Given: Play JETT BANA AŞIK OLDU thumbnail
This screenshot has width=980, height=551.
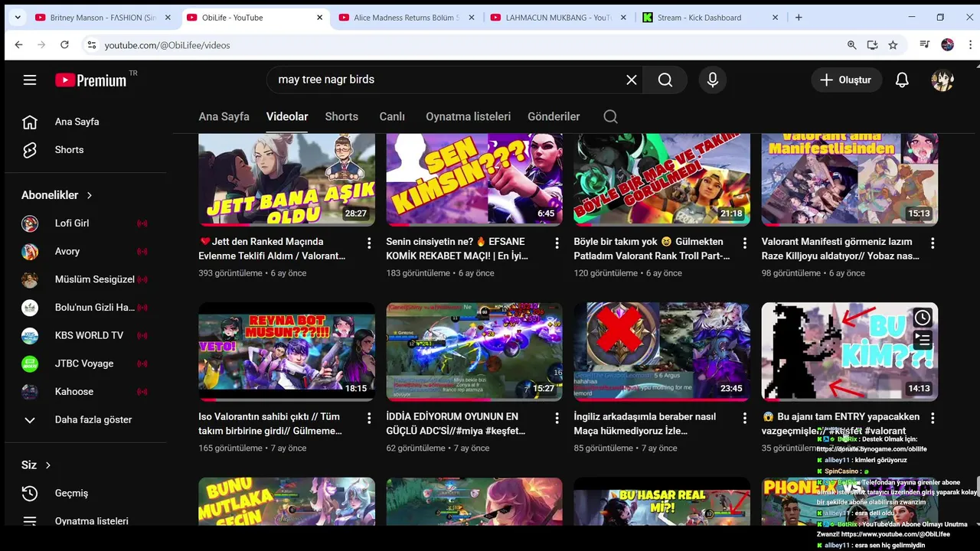Looking at the screenshot, I should 286,180.
